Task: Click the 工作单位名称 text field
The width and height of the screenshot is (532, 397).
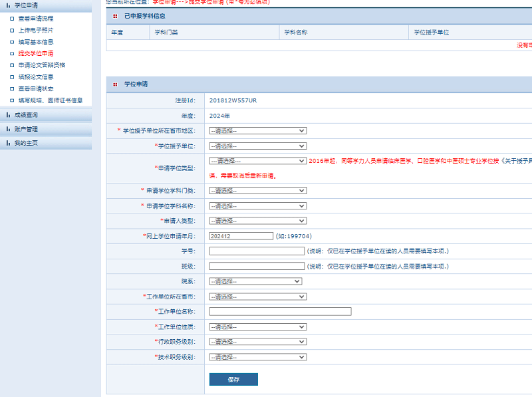Action: pos(279,311)
